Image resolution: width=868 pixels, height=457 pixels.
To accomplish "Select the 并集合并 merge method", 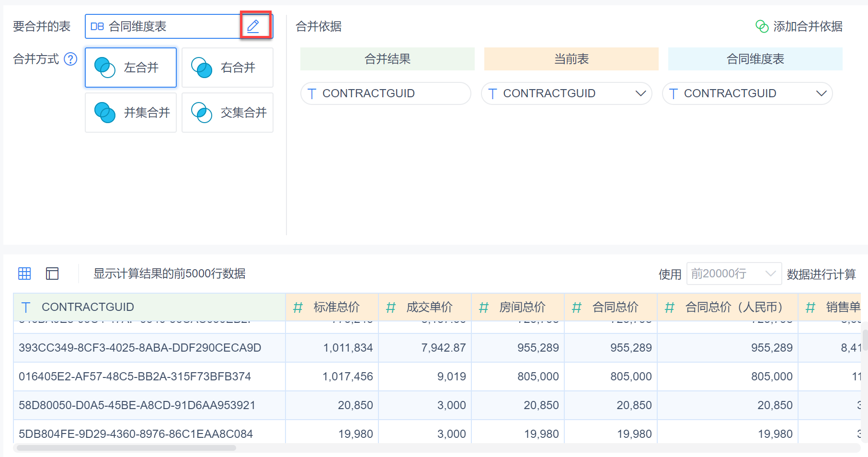I will (x=131, y=113).
